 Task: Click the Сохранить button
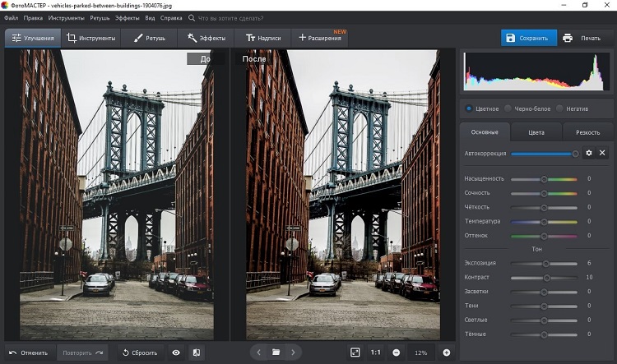[528, 38]
